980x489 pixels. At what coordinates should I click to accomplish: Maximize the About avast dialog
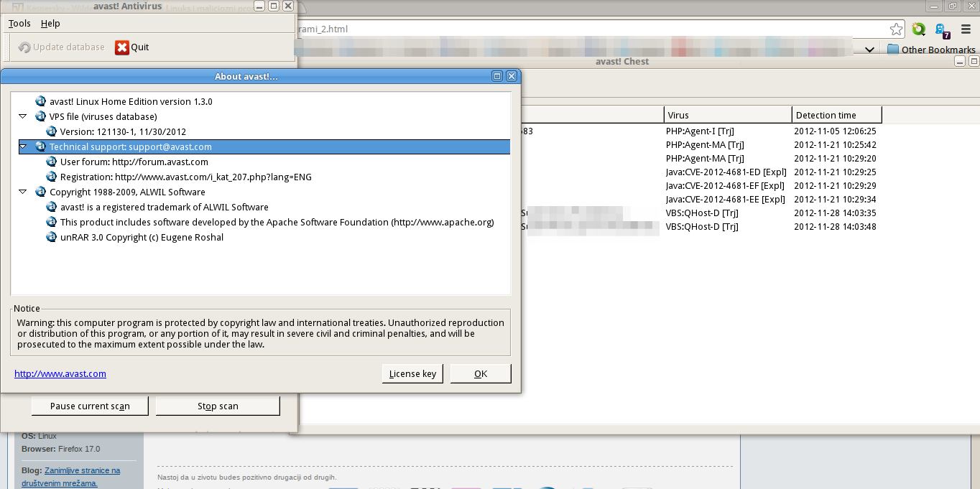pyautogui.click(x=497, y=76)
